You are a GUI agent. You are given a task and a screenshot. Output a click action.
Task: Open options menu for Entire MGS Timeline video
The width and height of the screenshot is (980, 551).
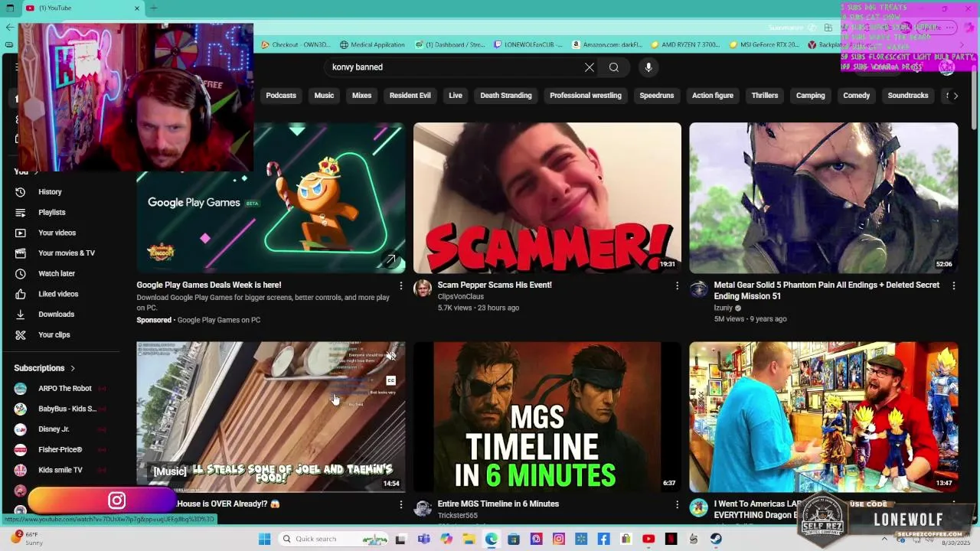(677, 504)
